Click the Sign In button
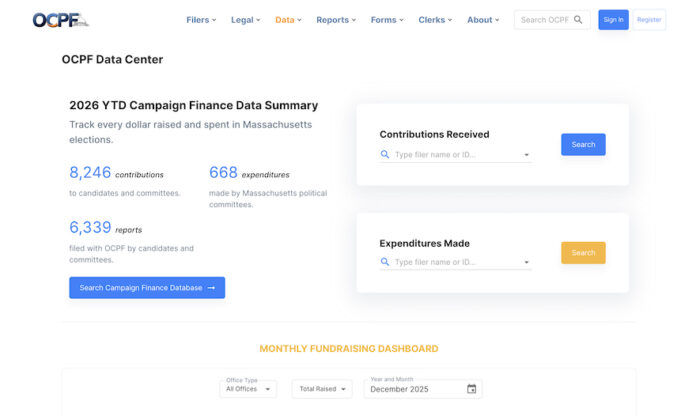The height and width of the screenshot is (416, 696). (x=613, y=20)
